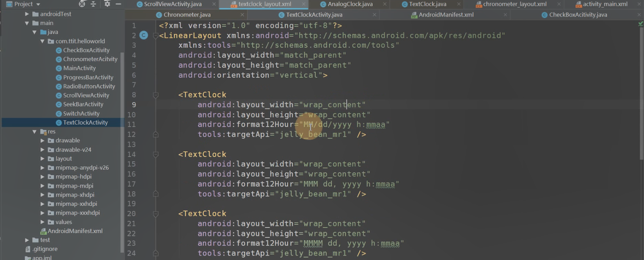Fold the third TextClock tag at line 20
The height and width of the screenshot is (260, 644).
tap(155, 214)
